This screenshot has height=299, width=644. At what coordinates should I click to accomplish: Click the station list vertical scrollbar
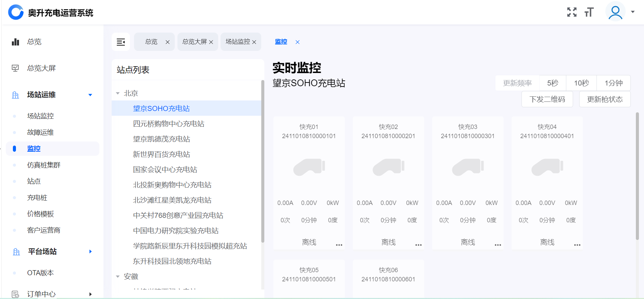[263, 161]
